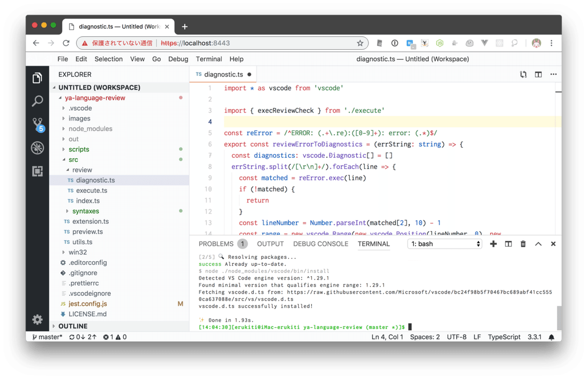
Task: Open the Extensions view icon
Action: (38, 171)
